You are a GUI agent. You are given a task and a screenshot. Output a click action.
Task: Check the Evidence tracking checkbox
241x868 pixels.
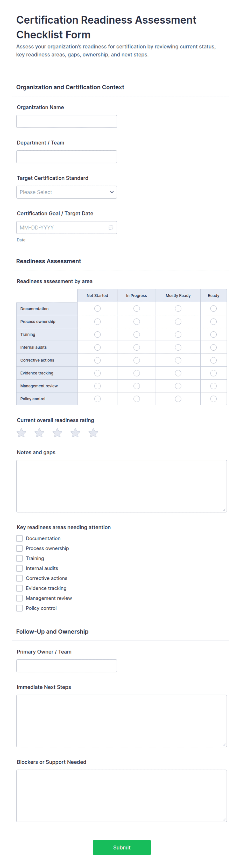point(19,588)
